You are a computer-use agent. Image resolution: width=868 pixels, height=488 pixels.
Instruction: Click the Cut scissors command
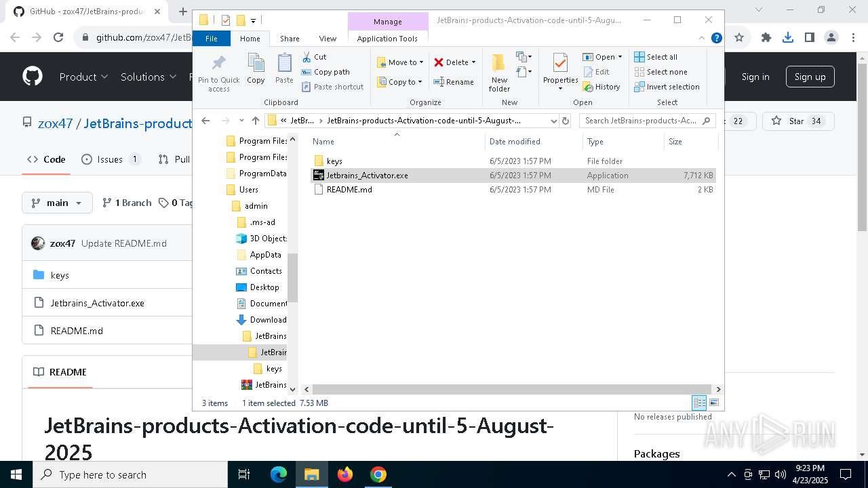click(314, 57)
